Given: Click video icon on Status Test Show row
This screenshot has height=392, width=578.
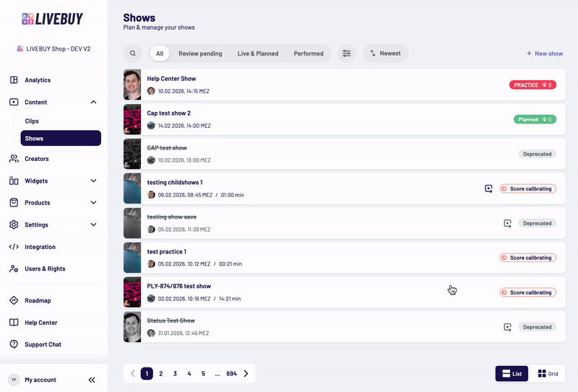Looking at the screenshot, I should pos(508,327).
